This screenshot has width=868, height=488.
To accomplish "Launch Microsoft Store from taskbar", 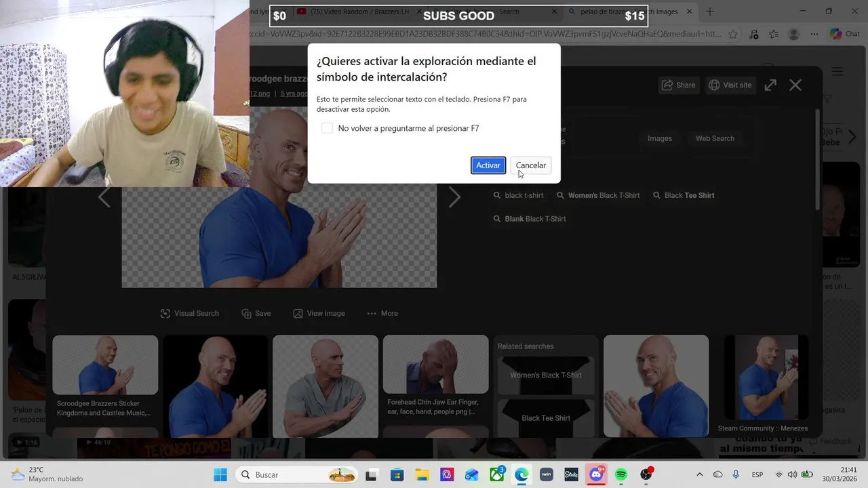I will [397, 474].
